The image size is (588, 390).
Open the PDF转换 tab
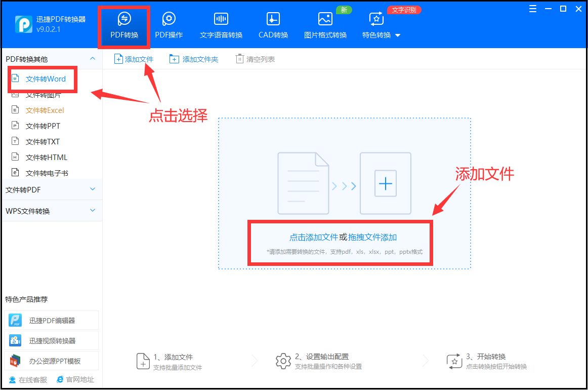tap(124, 27)
